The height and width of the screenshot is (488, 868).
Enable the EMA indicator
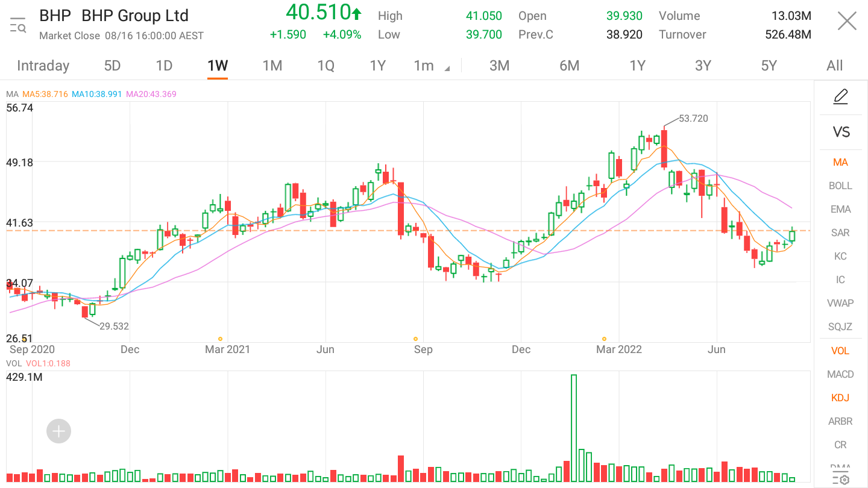(x=840, y=209)
